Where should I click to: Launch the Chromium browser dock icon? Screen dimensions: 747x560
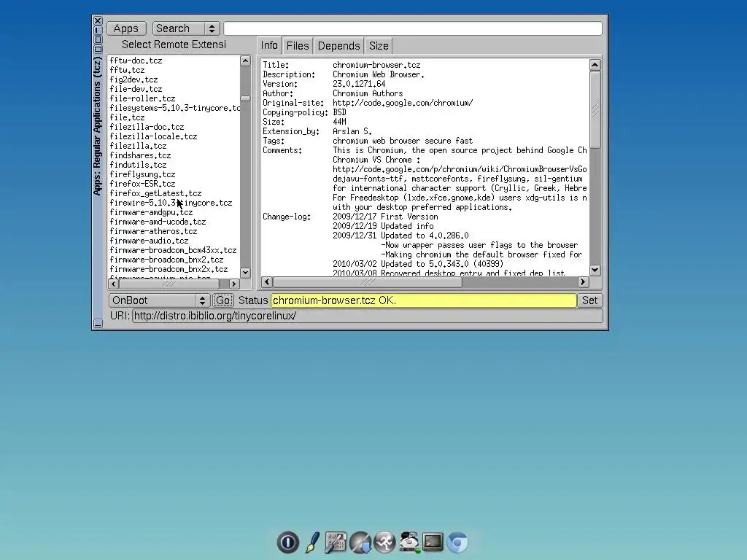[x=457, y=542]
